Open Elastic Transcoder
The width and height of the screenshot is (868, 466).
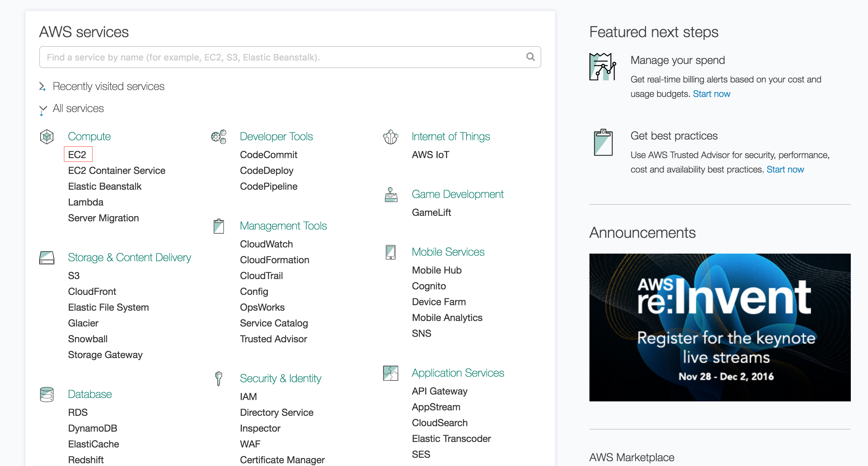[x=451, y=439]
